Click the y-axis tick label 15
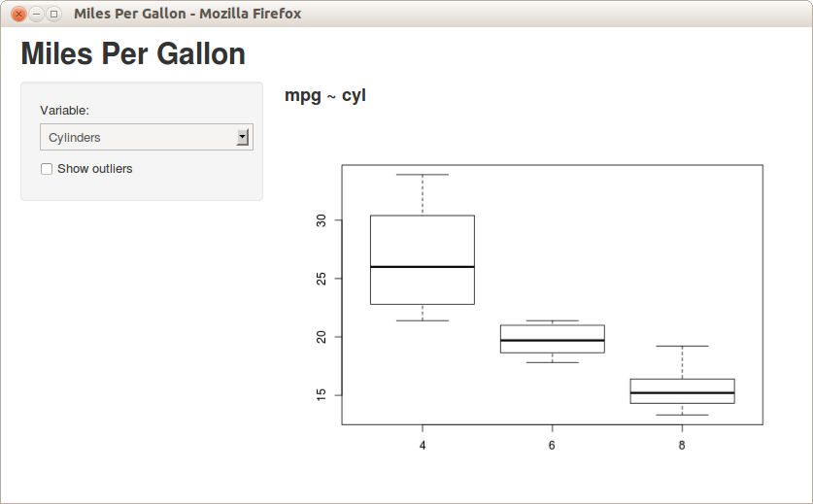813x504 pixels. [322, 395]
